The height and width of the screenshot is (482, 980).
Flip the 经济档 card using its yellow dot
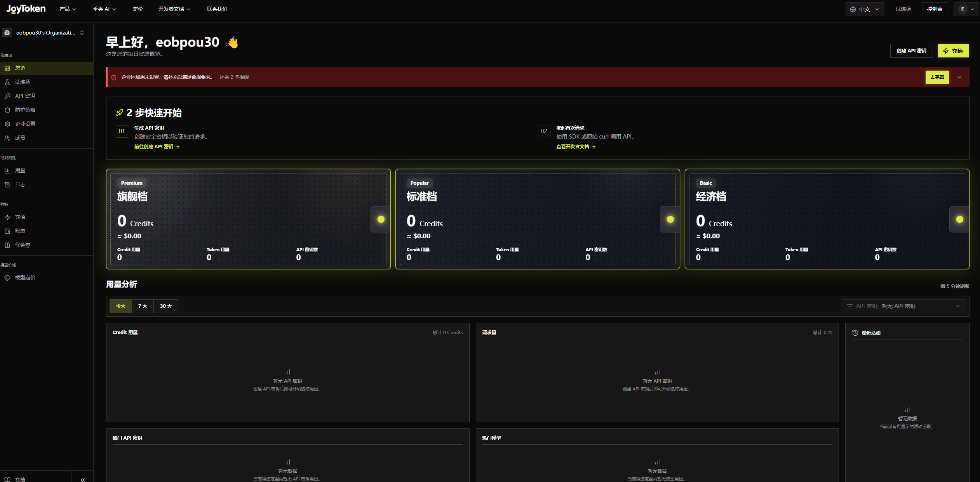(x=959, y=219)
